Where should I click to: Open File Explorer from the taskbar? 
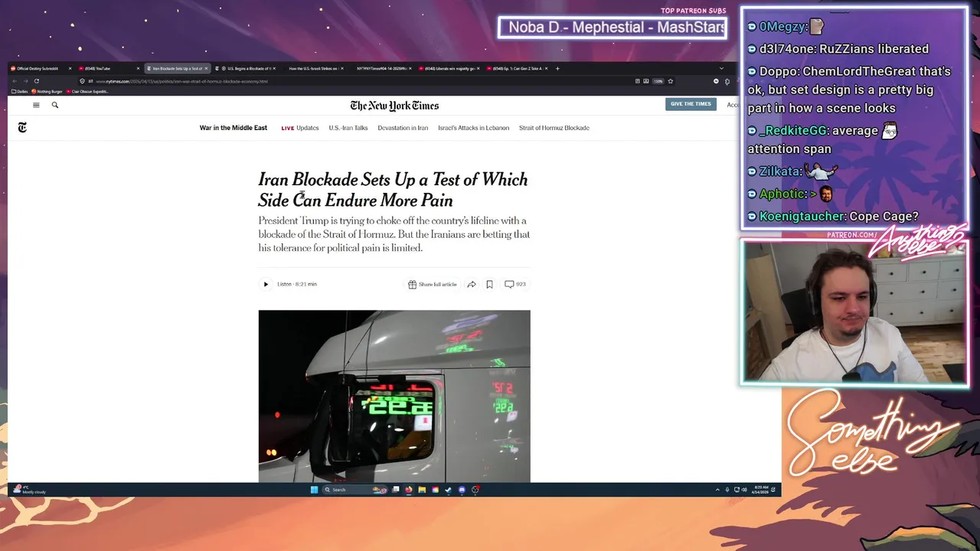[x=421, y=490]
